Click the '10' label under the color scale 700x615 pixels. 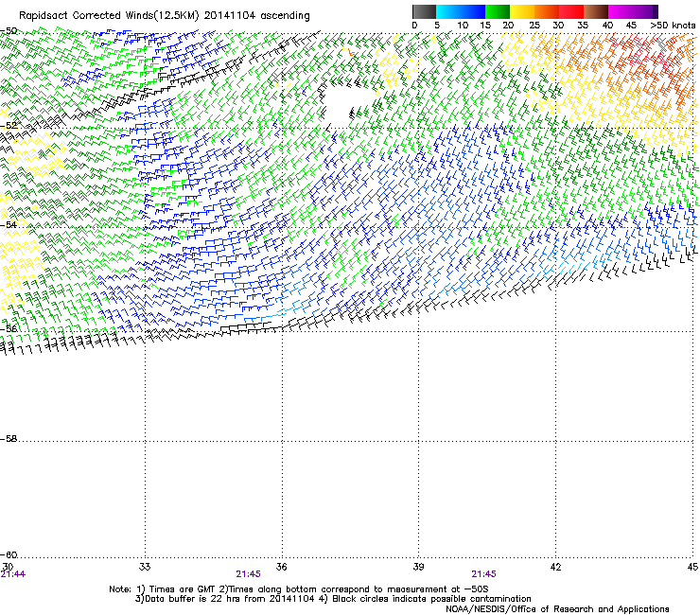(463, 26)
